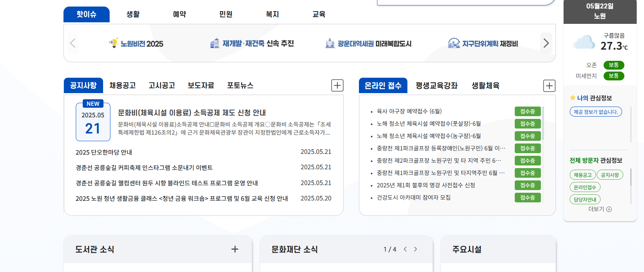Go to next 문화재단 소식 slide
Screen dimensions: 644x272
coord(415,249)
